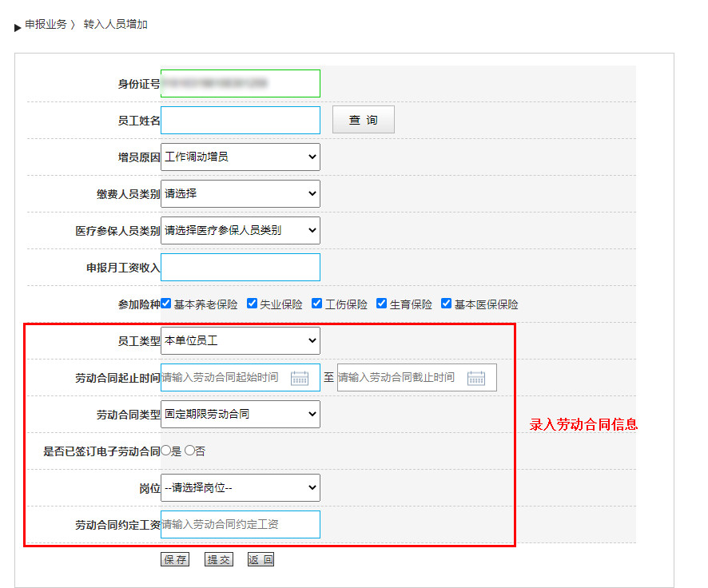Select 是 for electronic labor contract signed

point(166,451)
